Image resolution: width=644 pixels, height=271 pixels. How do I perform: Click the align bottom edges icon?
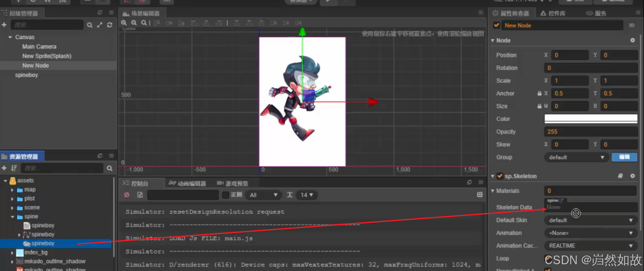(x=182, y=23)
